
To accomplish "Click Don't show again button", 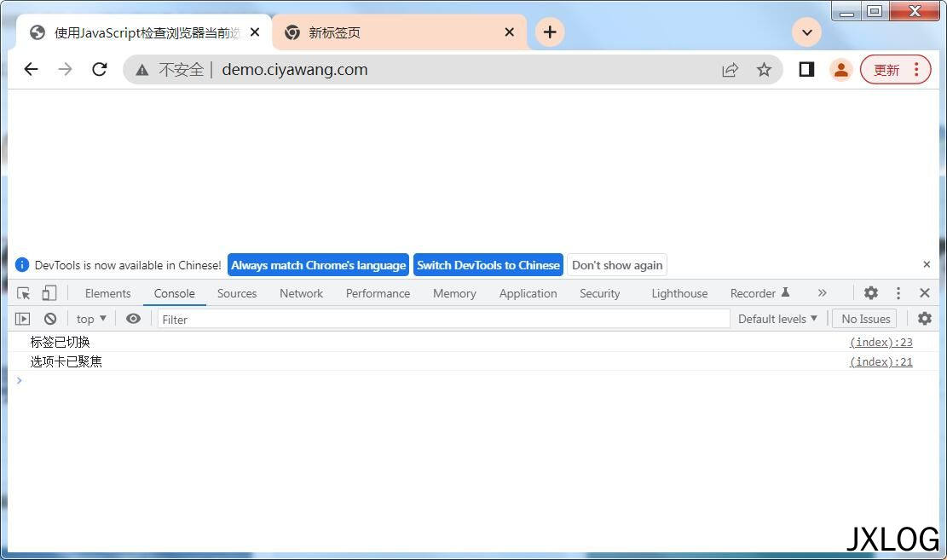I will 616,265.
